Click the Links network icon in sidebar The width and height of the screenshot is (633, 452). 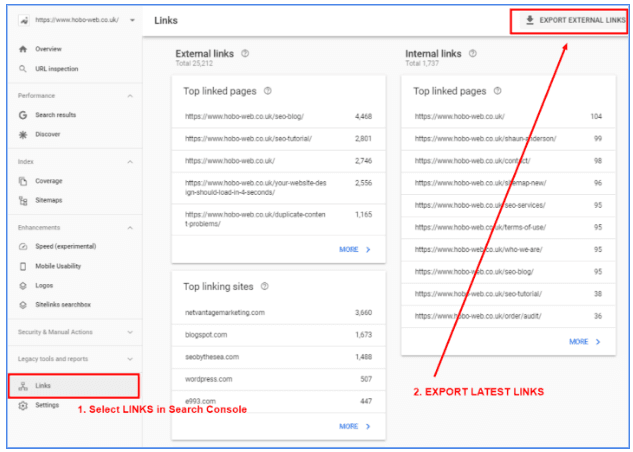(x=23, y=386)
